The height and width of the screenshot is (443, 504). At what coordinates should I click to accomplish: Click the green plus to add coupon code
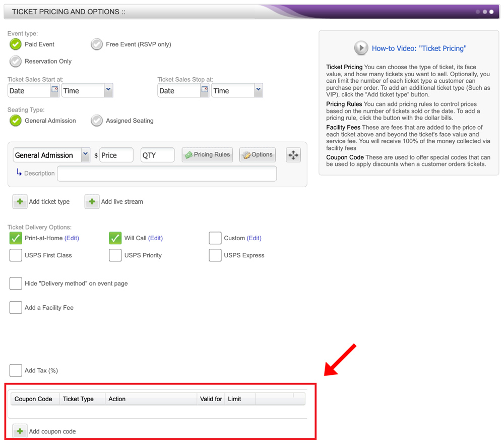tap(20, 431)
